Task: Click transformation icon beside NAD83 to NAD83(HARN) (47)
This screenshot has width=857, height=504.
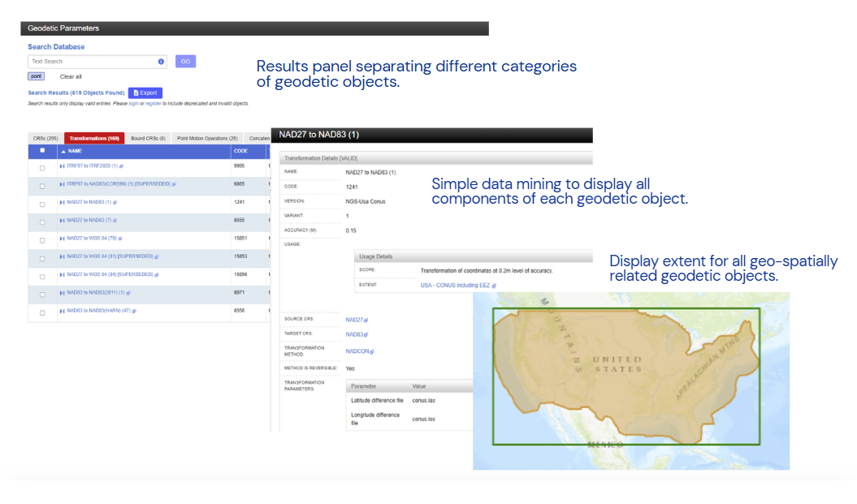Action: (63, 311)
